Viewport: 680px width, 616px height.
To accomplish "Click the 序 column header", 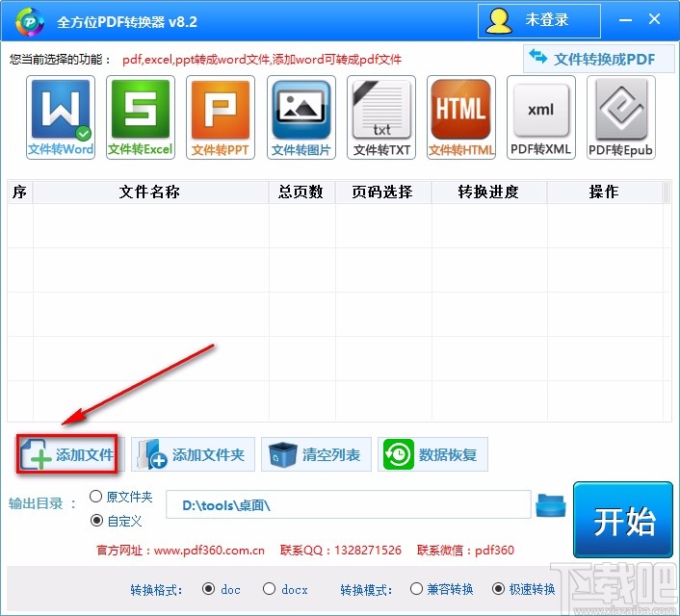I will click(20, 192).
